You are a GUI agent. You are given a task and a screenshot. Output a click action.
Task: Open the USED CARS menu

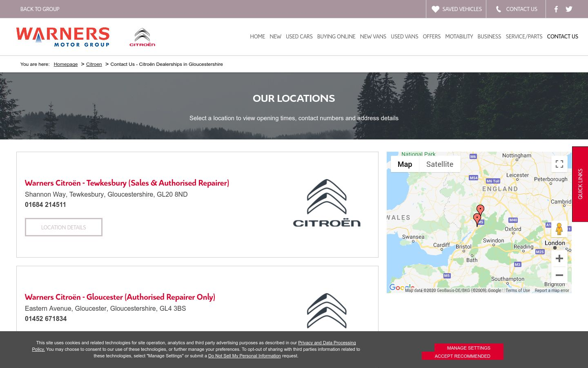tap(299, 36)
